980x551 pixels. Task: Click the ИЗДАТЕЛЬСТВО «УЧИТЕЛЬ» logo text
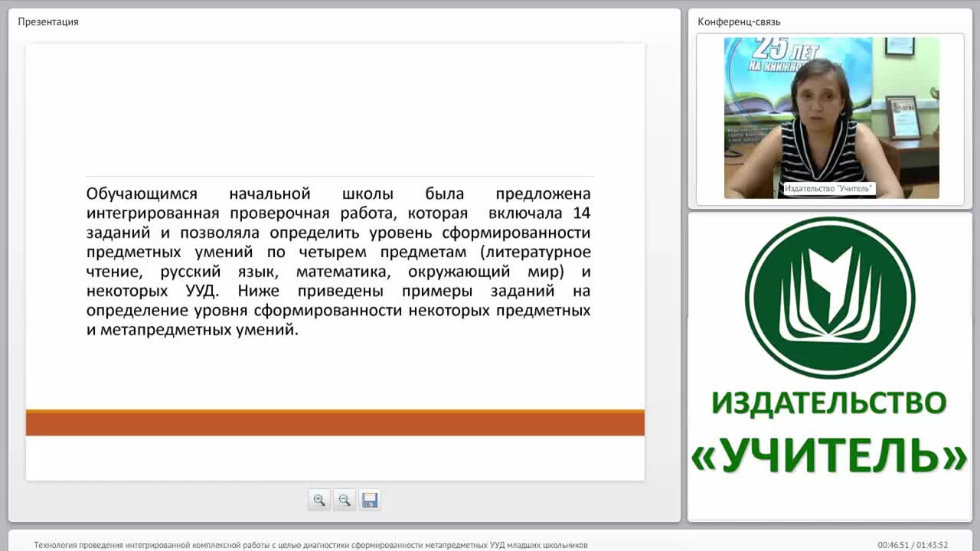830,432
